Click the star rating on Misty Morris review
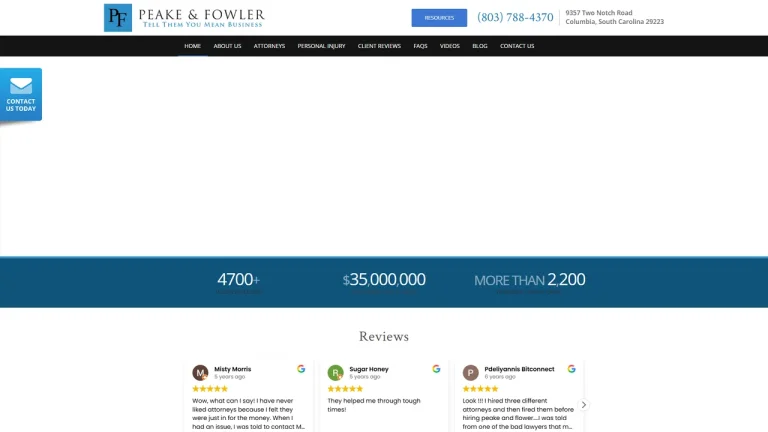Image resolution: width=768 pixels, height=432 pixels. point(210,388)
